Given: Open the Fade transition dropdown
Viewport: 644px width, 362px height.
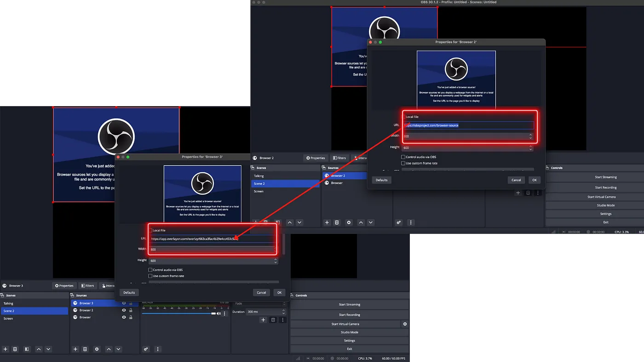Looking at the screenshot, I should tap(260, 304).
